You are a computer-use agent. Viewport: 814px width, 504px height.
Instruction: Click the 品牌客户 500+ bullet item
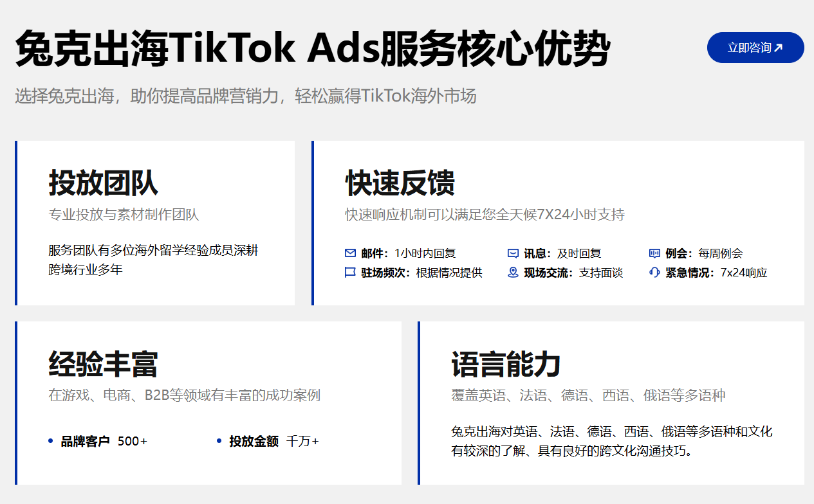pos(104,441)
